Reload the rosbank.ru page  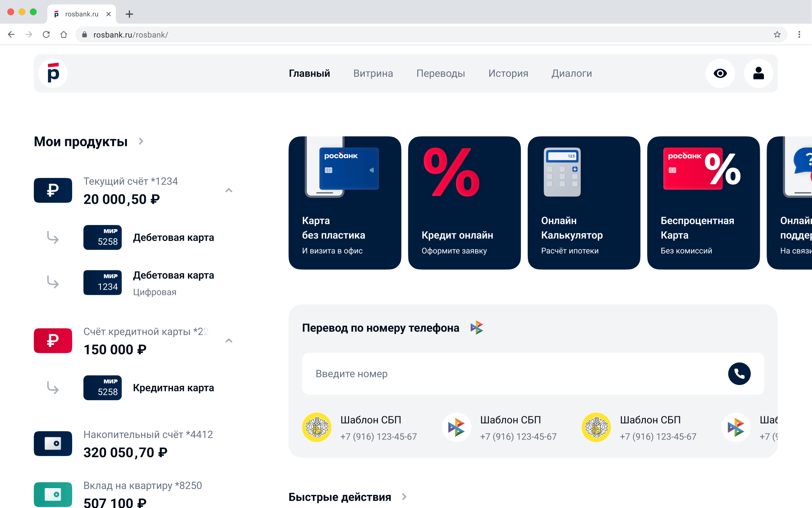click(46, 34)
